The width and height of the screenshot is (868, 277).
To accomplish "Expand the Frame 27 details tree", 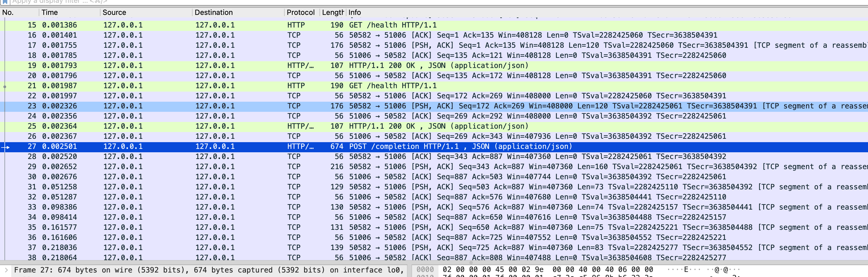I will click(x=6, y=270).
